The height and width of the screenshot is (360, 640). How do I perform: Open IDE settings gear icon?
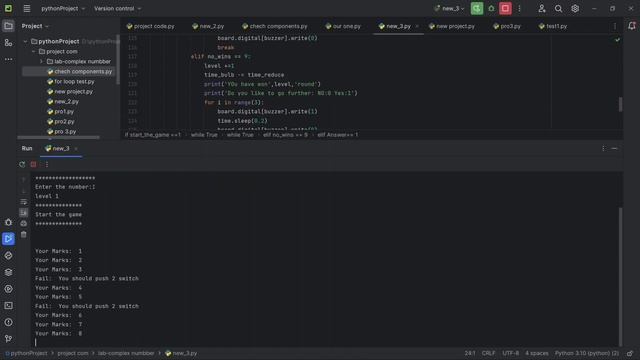(x=575, y=8)
